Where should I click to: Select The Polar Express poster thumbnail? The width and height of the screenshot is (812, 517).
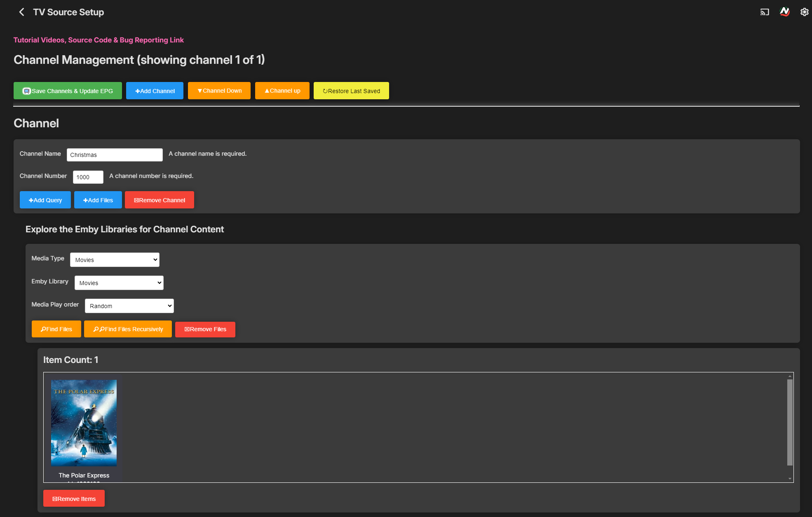pos(84,423)
